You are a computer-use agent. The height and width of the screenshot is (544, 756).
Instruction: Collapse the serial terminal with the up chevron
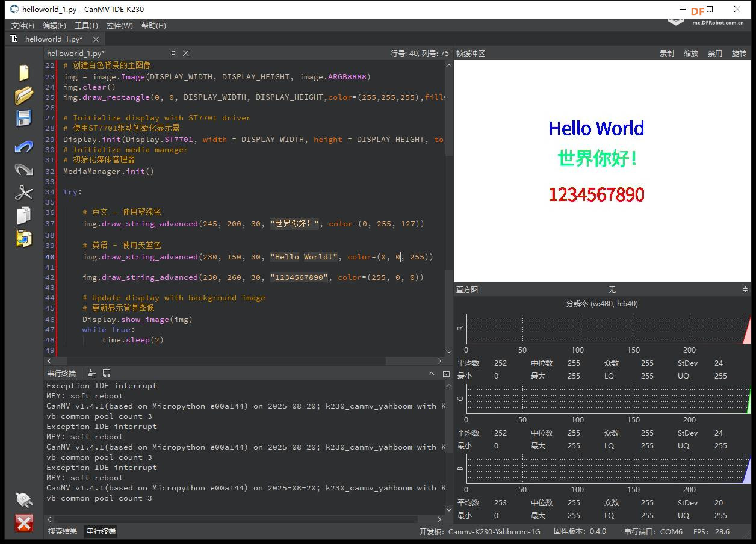pyautogui.click(x=431, y=373)
